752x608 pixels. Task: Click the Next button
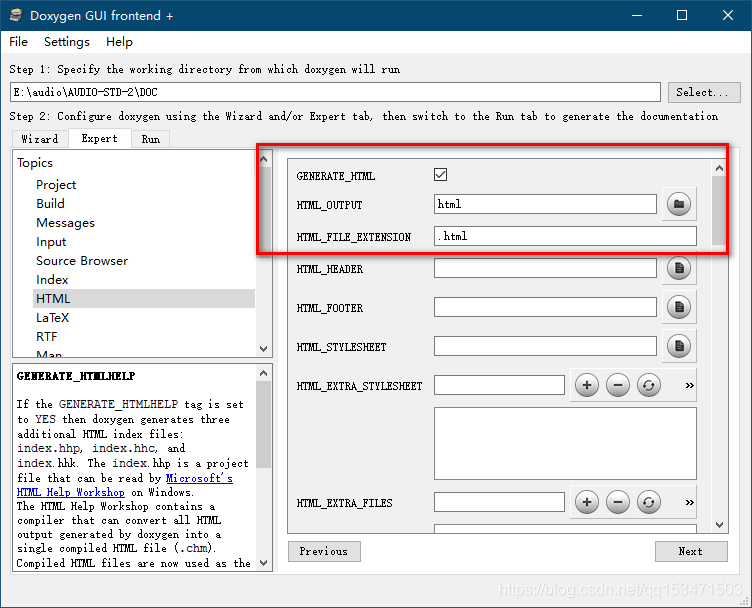691,551
